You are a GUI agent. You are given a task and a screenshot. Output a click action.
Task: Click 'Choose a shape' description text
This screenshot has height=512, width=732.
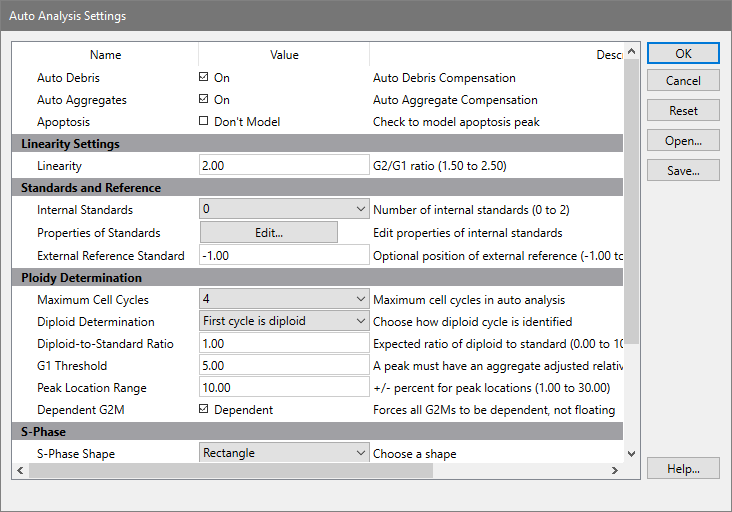pos(415,454)
